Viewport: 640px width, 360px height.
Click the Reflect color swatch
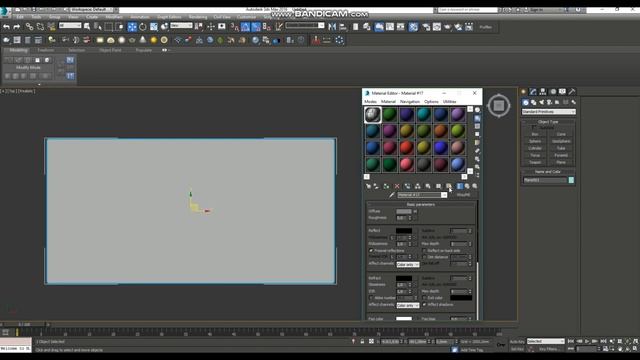point(404,231)
